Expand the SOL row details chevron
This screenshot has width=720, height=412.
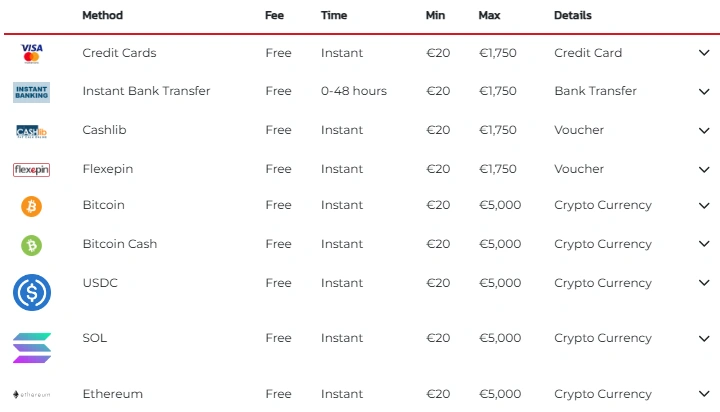tap(704, 339)
